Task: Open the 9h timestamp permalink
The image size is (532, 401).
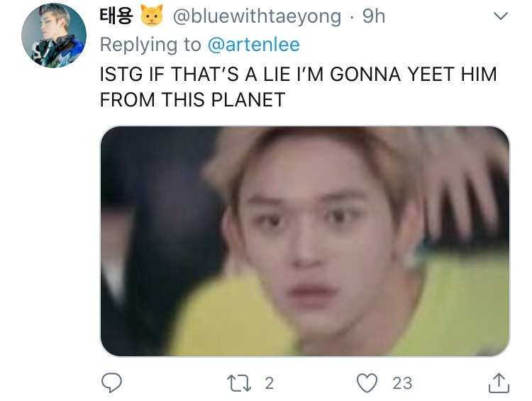Action: (374, 16)
